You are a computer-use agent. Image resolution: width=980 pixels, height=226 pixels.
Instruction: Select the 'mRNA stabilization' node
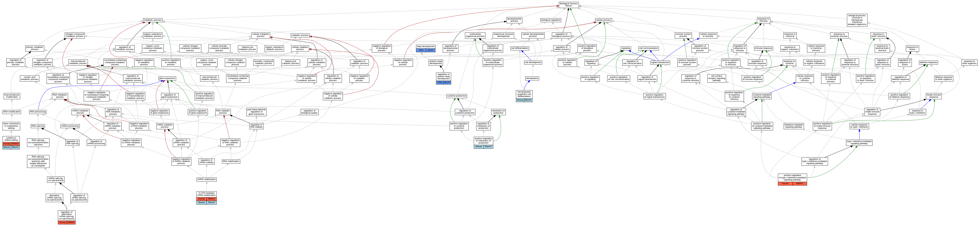coord(207,179)
